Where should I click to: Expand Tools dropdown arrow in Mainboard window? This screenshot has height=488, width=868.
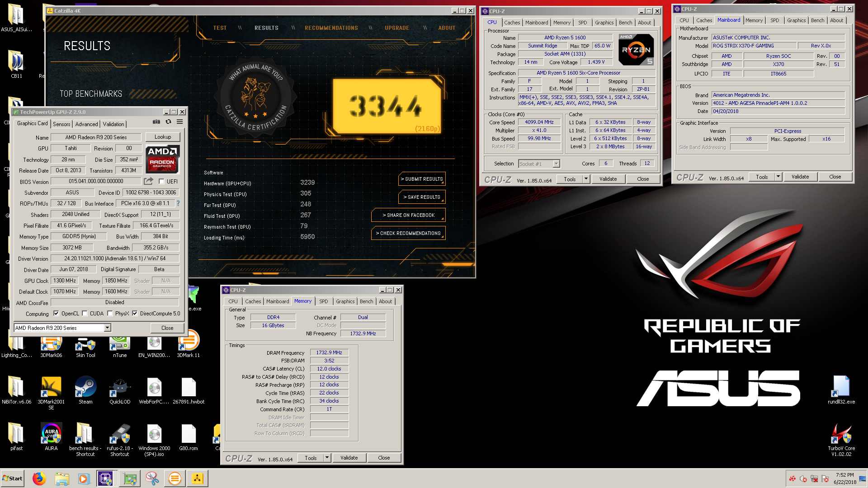click(778, 177)
